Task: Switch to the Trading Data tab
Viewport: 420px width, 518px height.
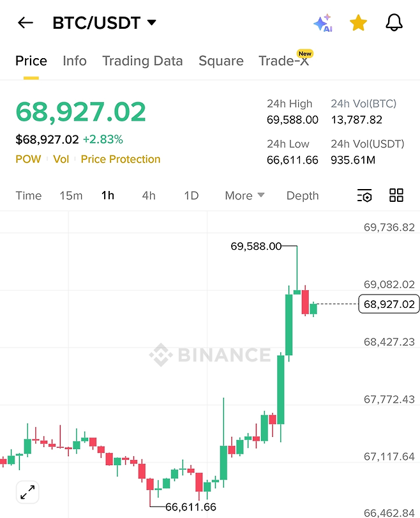Action: [x=142, y=61]
